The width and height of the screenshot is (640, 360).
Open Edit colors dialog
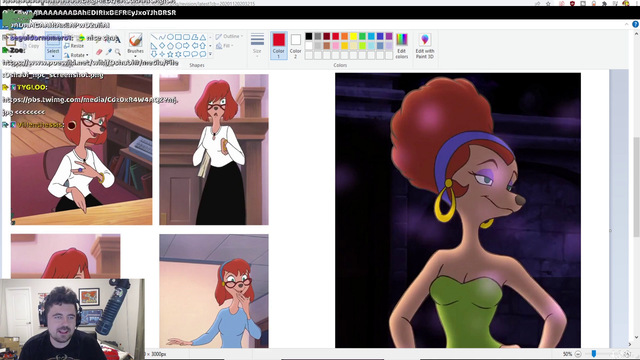tap(402, 45)
